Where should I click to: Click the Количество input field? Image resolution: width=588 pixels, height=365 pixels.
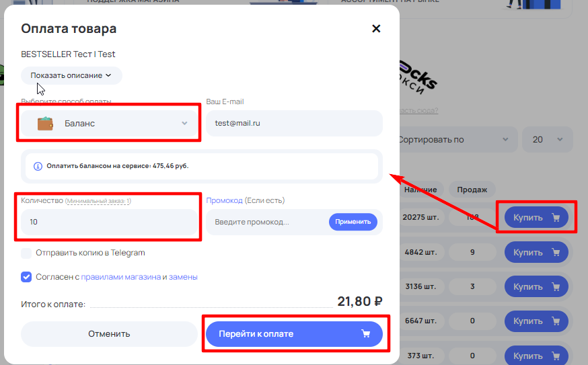point(109,222)
